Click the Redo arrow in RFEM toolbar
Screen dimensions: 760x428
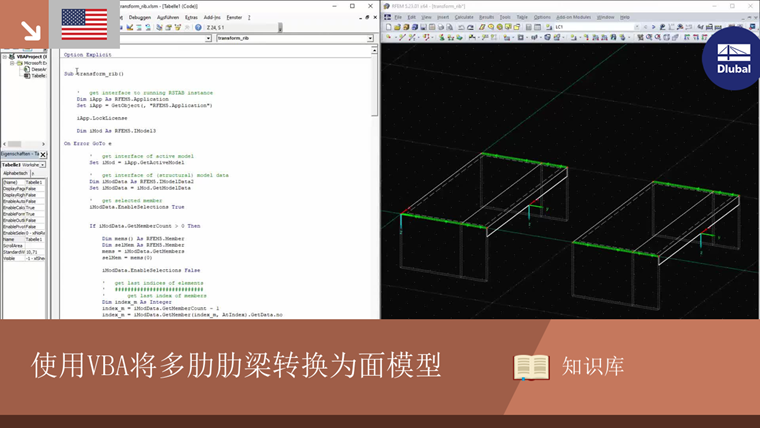470,27
